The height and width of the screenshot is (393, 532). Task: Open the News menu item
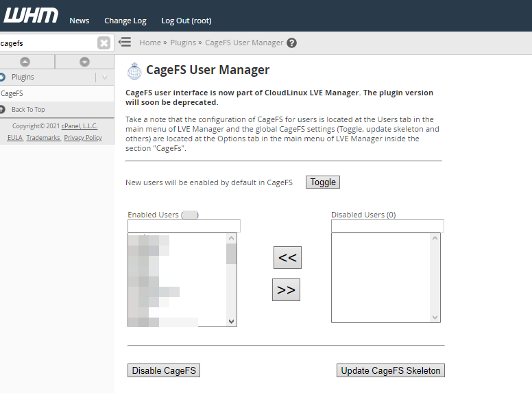[x=80, y=21]
